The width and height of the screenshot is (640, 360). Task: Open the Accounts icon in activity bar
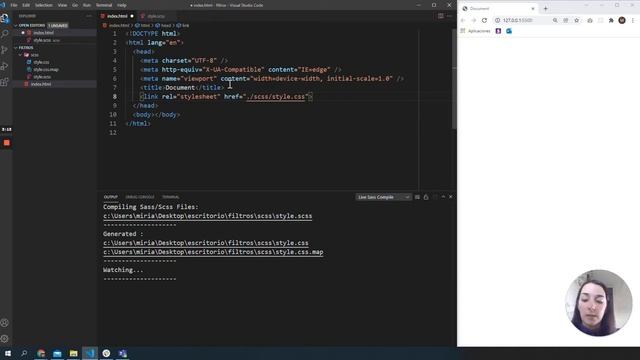click(4, 323)
